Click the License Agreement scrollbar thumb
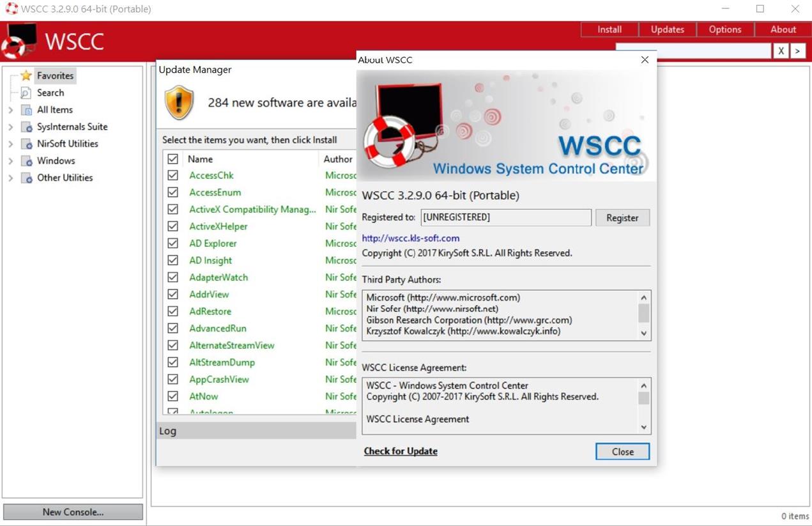The image size is (812, 526). point(643,398)
